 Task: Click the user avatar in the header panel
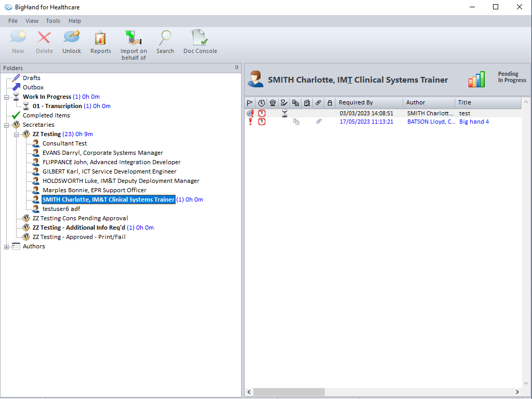pos(256,79)
